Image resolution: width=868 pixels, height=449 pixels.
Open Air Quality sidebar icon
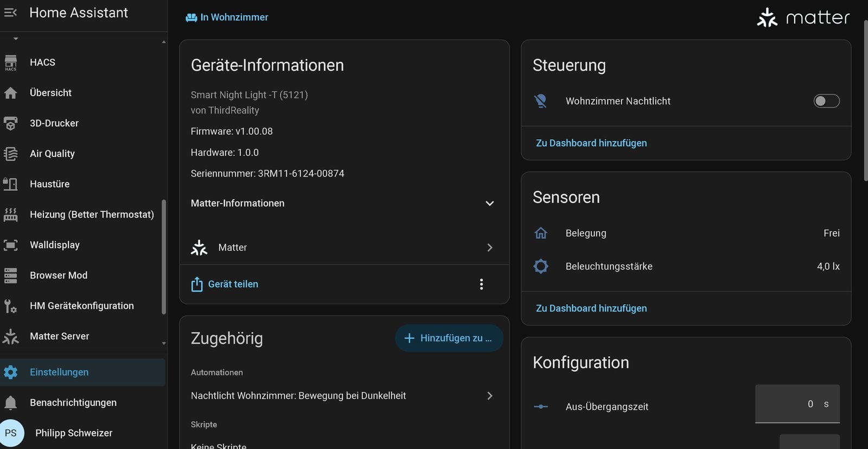coord(10,154)
